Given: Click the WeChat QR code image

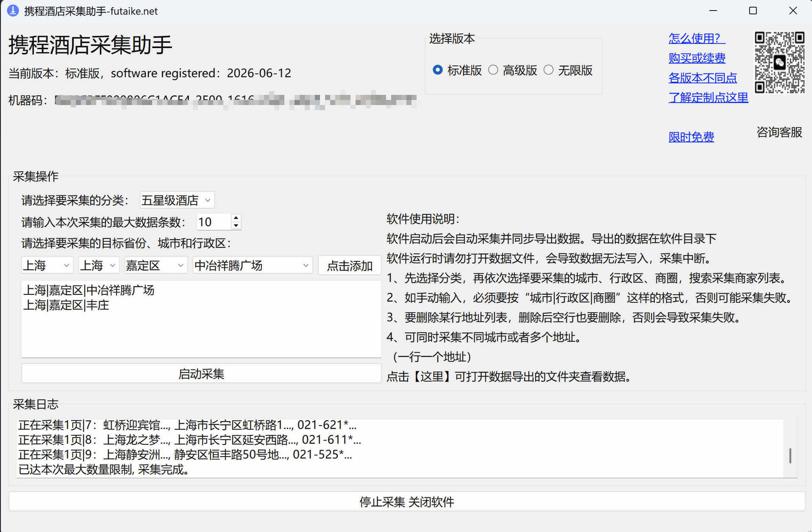Looking at the screenshot, I should (779, 62).
